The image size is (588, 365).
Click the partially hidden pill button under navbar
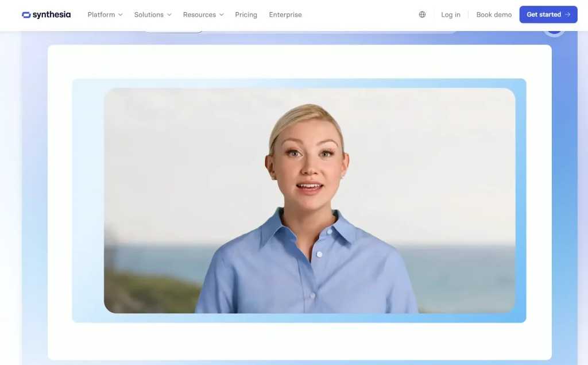(172, 32)
